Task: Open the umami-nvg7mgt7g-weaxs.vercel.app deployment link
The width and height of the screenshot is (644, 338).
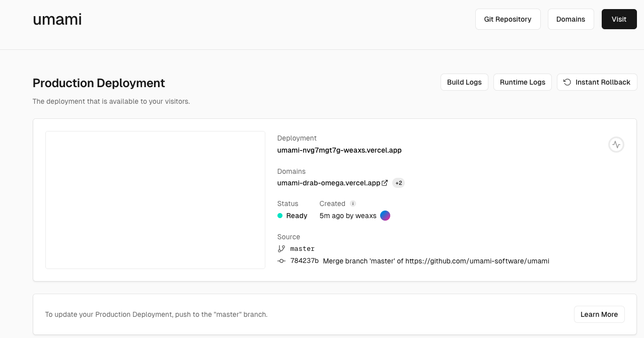Action: click(x=339, y=150)
